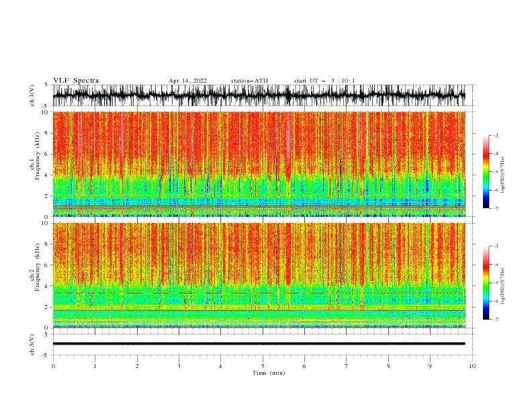532x411 pixels.
Task: Click time axis tick label "3"
Action: pos(179,366)
